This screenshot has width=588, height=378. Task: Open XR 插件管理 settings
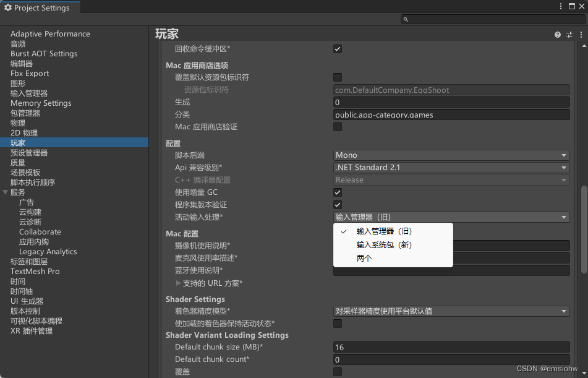click(32, 331)
